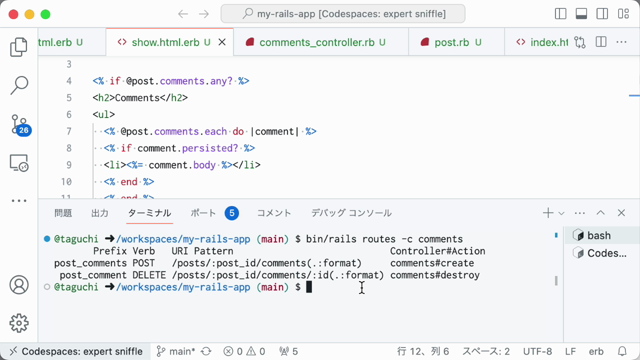Screen dimensions: 640x360
Task: Open the Search view in activity bar
Action: [x=19, y=85]
